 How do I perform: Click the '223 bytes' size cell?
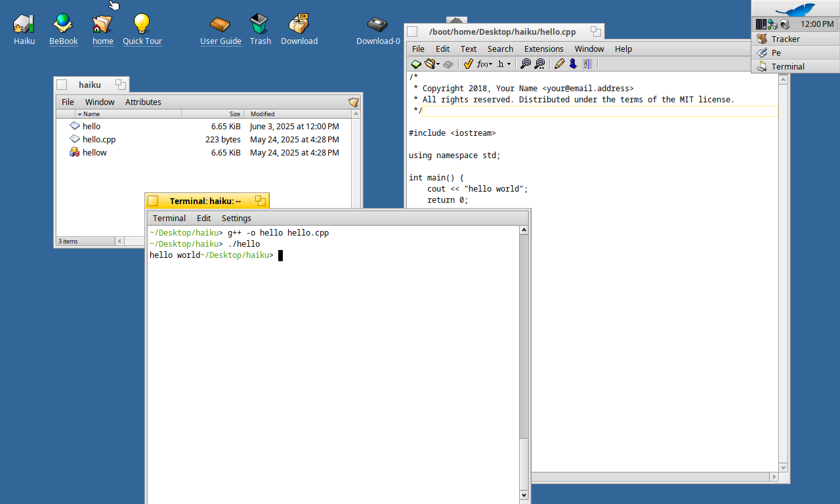222,139
